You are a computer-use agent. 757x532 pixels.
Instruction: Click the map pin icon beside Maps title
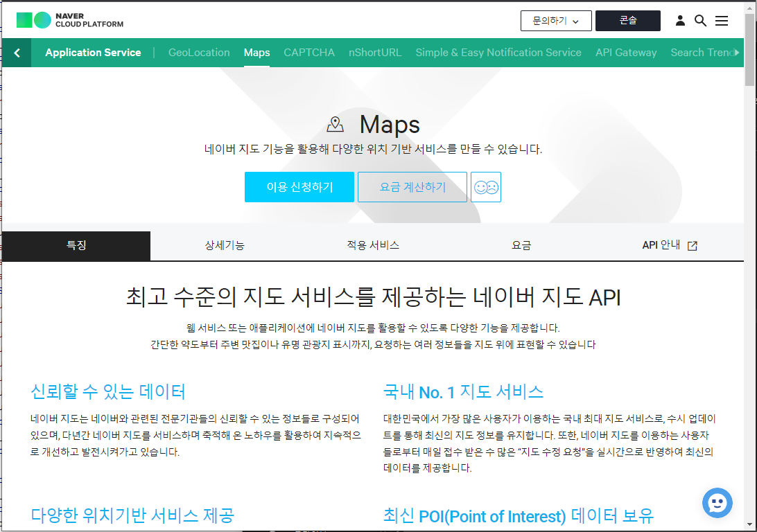click(x=335, y=125)
